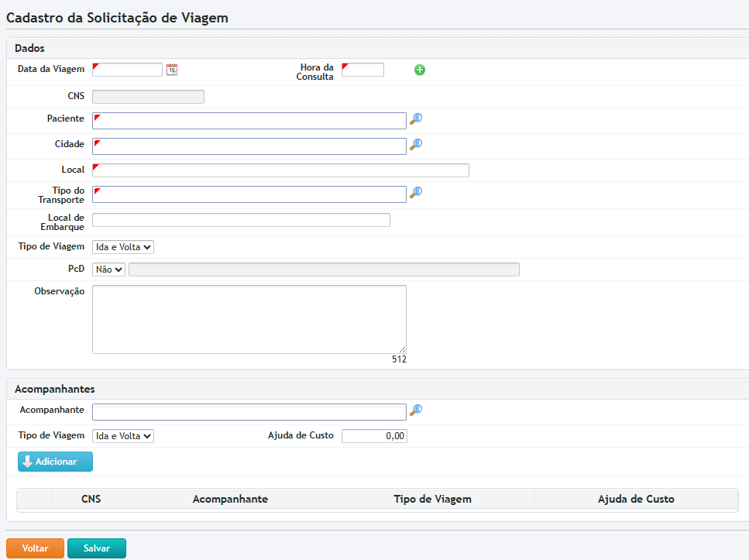Open the calendar picker for Data da Viagem
Image resolution: width=749 pixels, height=560 pixels.
point(172,70)
